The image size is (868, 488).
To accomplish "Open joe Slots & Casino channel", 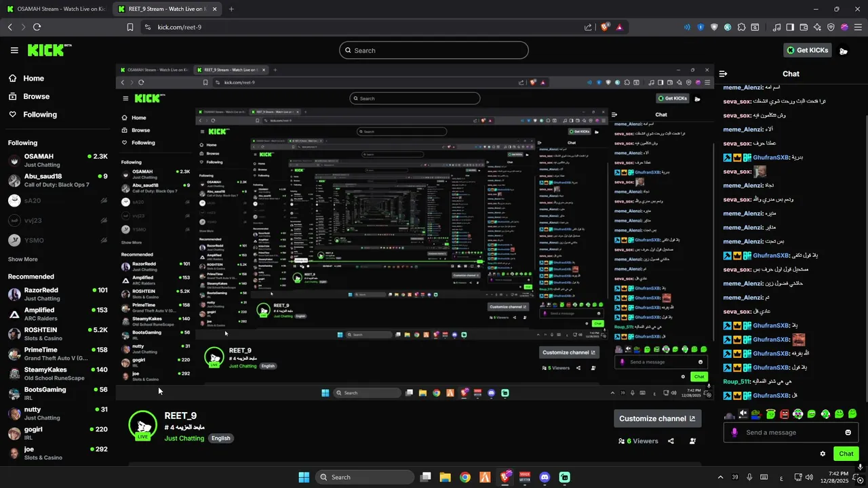I will 58,453.
